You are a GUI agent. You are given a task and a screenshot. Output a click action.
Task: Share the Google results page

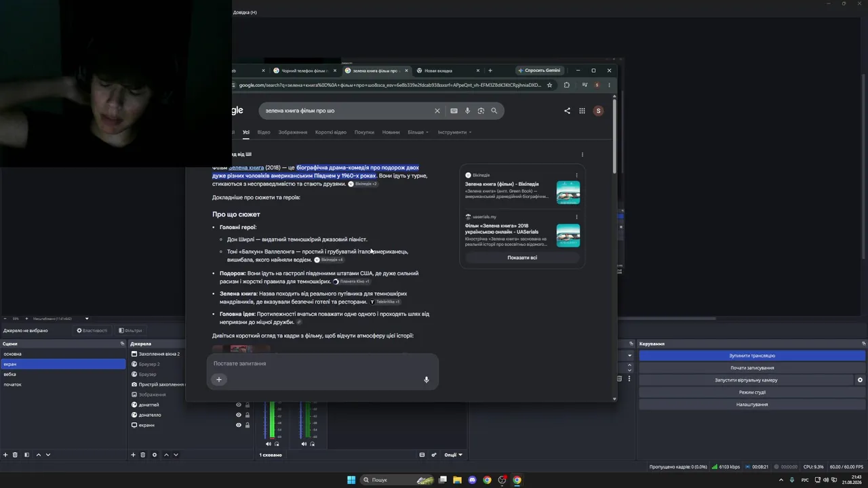tap(567, 110)
